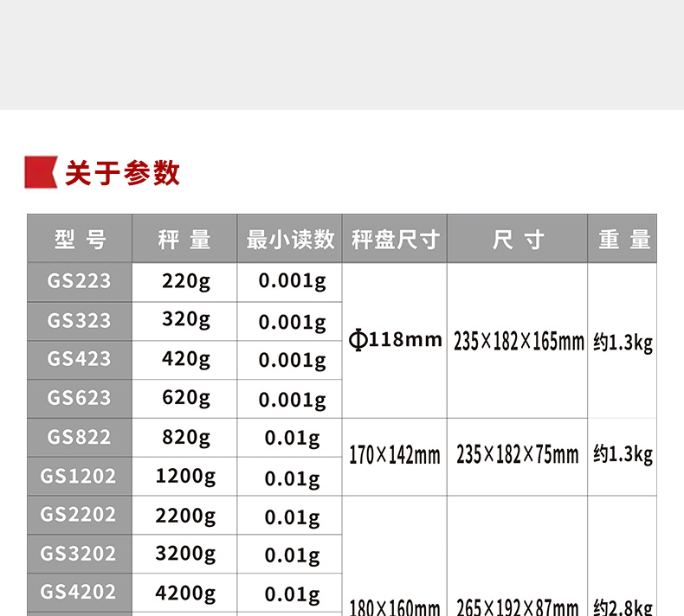This screenshot has height=616, width=684.
Task: Select model cell GS223
Action: click(80, 282)
